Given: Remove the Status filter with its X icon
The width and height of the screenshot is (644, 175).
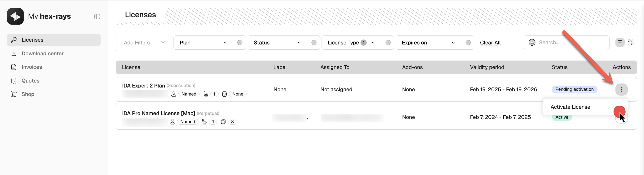Looking at the screenshot, I should click(x=314, y=43).
